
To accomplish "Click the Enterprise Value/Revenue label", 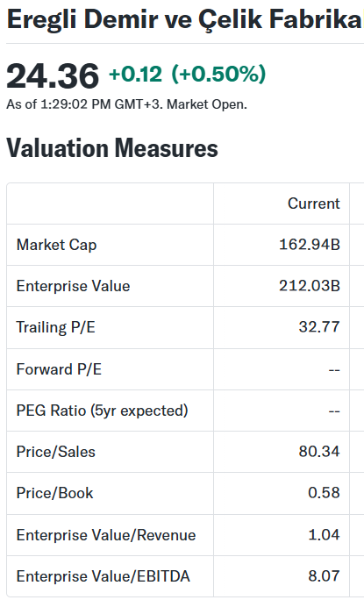I will pyautogui.click(x=106, y=535).
